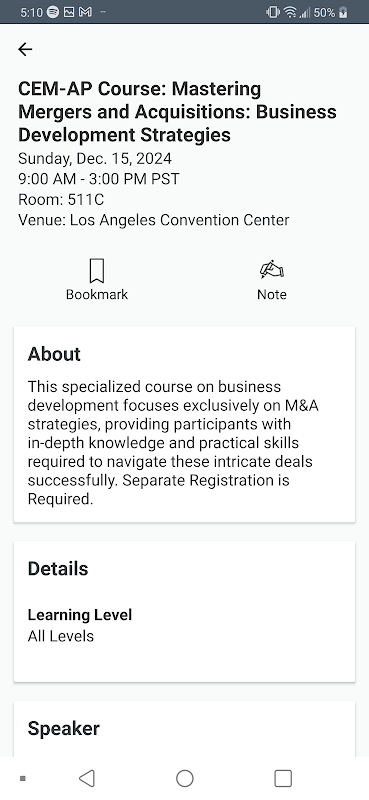Screen dimensions: 369x800
Task: Tap the Gmail icon in the status bar
Action: pyautogui.click(x=85, y=12)
